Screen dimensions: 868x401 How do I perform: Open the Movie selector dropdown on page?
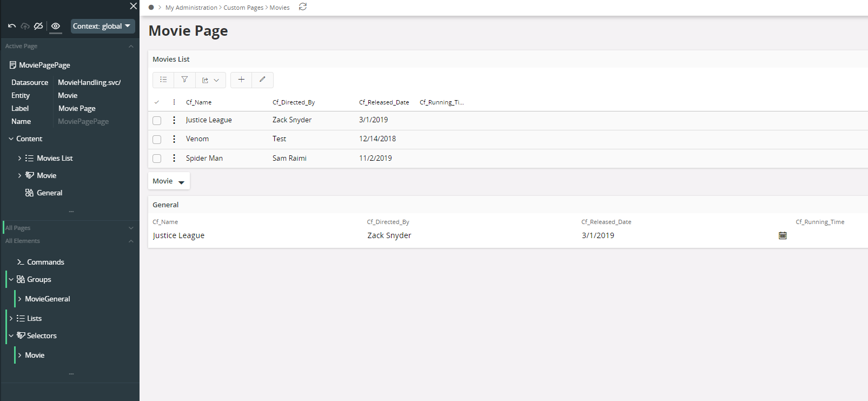click(169, 181)
